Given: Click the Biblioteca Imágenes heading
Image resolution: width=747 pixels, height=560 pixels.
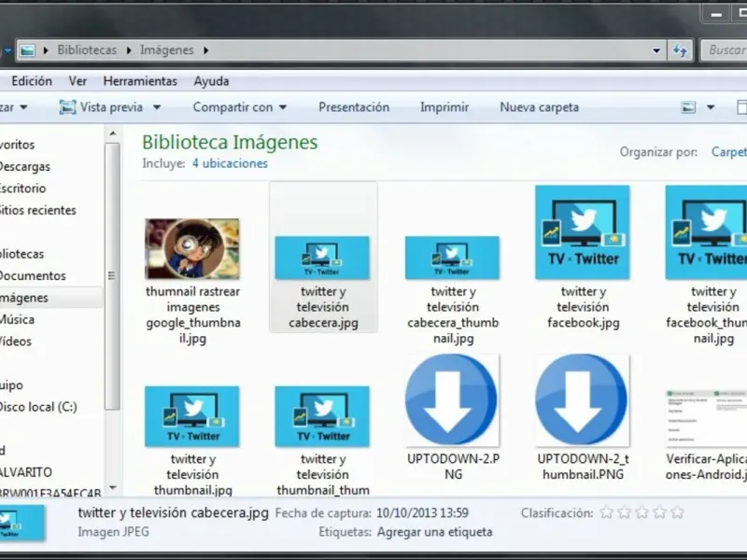Looking at the screenshot, I should (x=230, y=143).
